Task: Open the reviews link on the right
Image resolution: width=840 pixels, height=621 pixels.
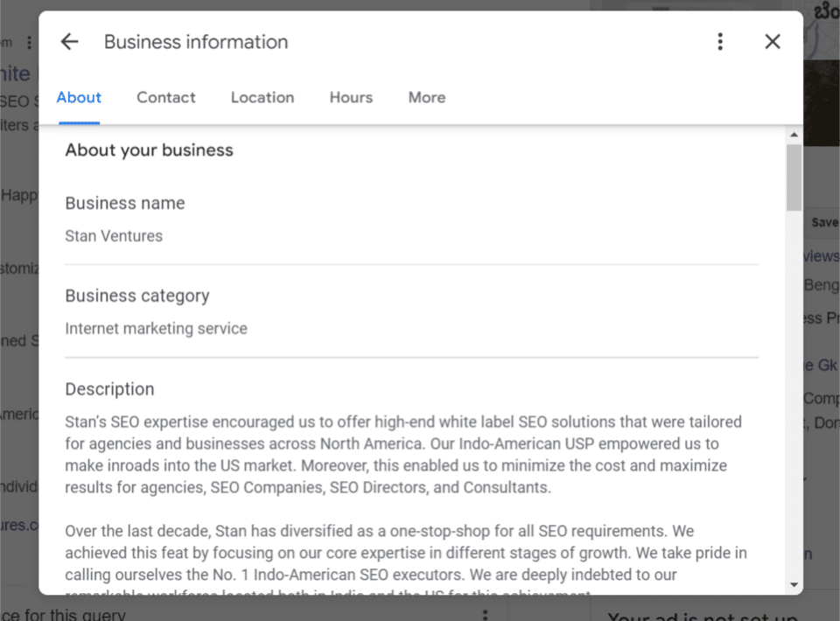Action: [x=821, y=255]
